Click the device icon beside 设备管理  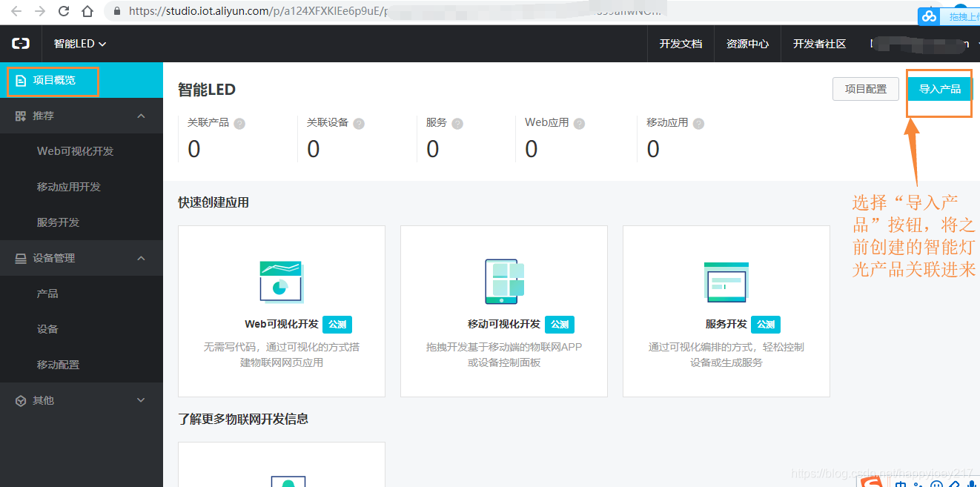tap(21, 258)
